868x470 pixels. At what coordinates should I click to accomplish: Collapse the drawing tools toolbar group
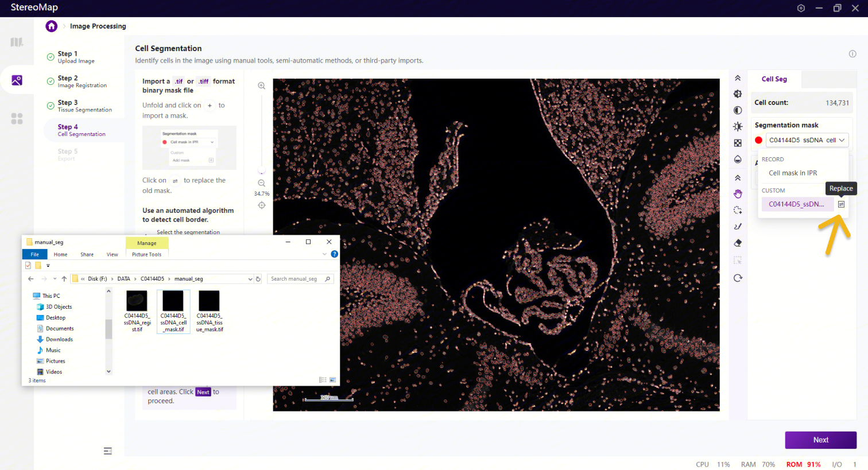pyautogui.click(x=738, y=178)
